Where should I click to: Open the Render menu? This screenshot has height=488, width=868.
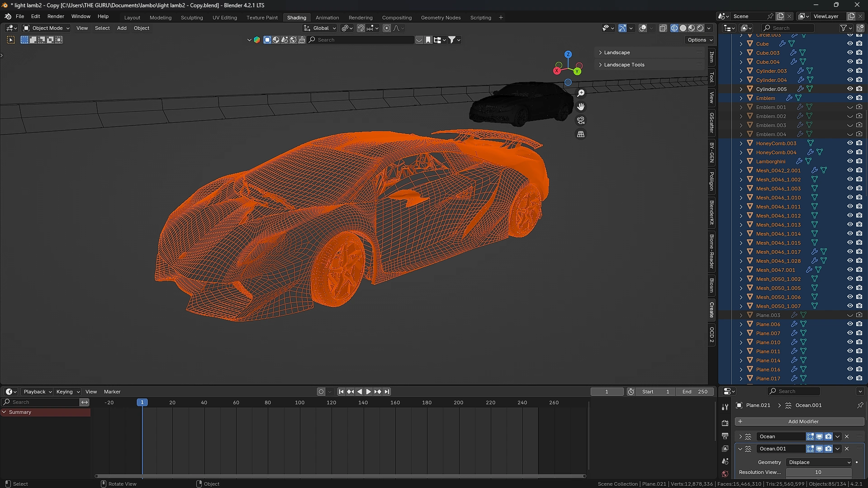(56, 16)
